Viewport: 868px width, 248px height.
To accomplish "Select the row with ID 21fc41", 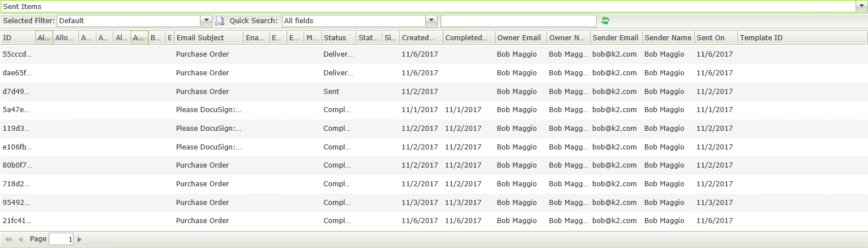I will coord(18,221).
